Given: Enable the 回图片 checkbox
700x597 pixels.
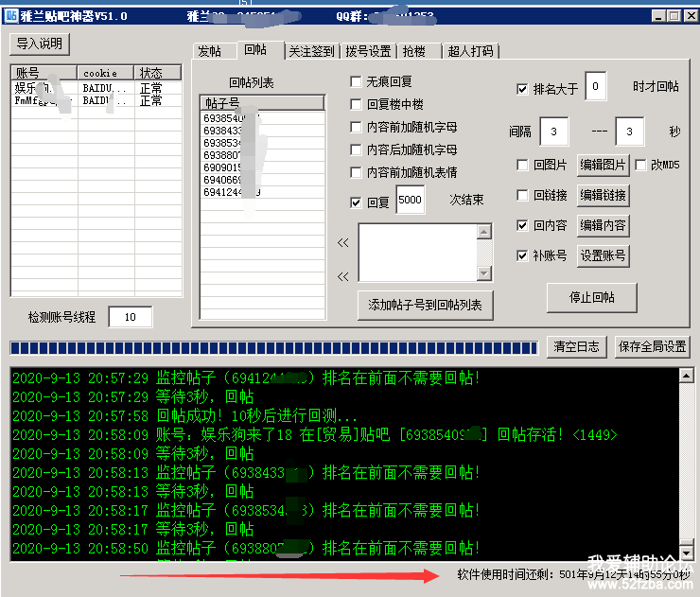Looking at the screenshot, I should click(522, 165).
